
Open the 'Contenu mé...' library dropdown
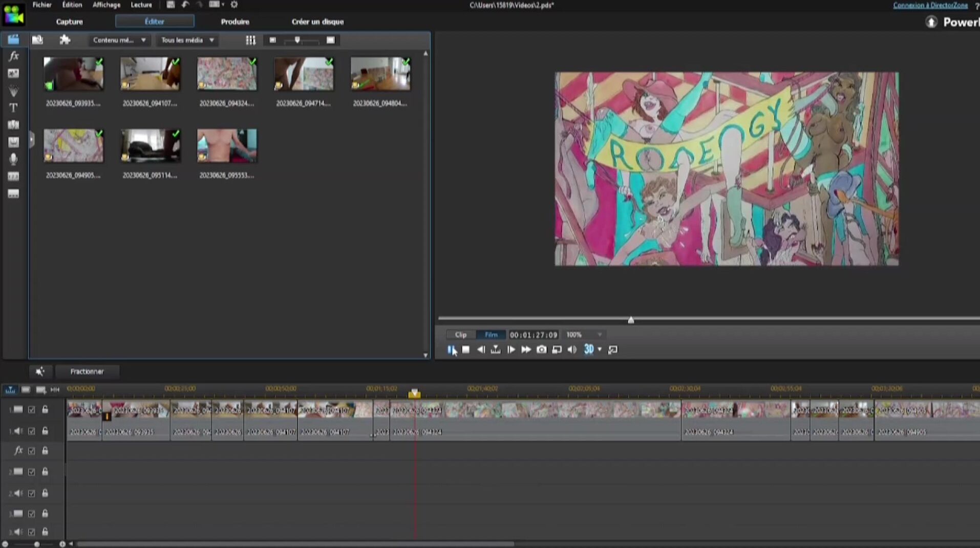click(x=119, y=40)
